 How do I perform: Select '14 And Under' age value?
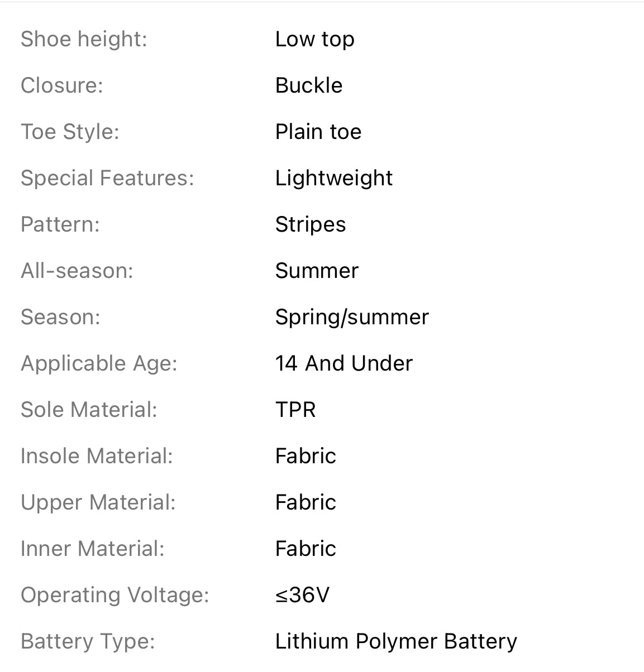tap(344, 363)
